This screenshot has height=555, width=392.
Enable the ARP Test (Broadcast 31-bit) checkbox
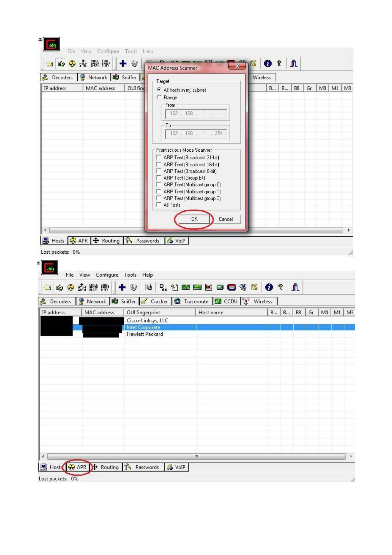[x=159, y=157]
